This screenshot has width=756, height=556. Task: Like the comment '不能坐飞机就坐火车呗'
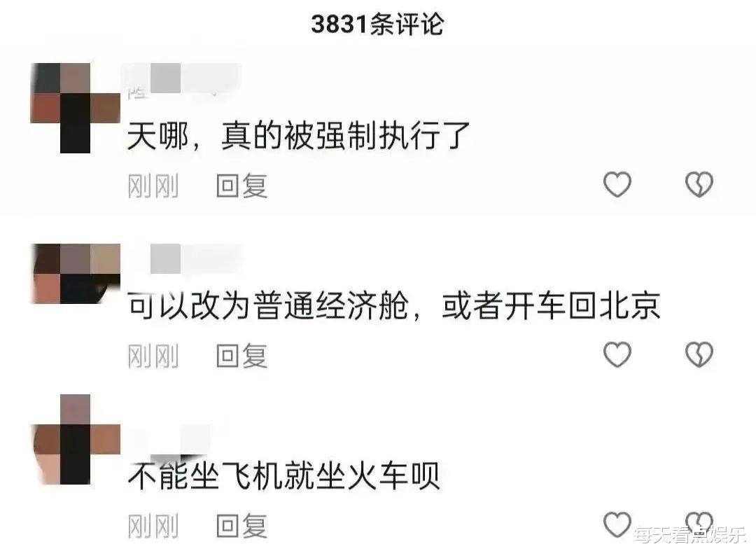[x=617, y=524]
